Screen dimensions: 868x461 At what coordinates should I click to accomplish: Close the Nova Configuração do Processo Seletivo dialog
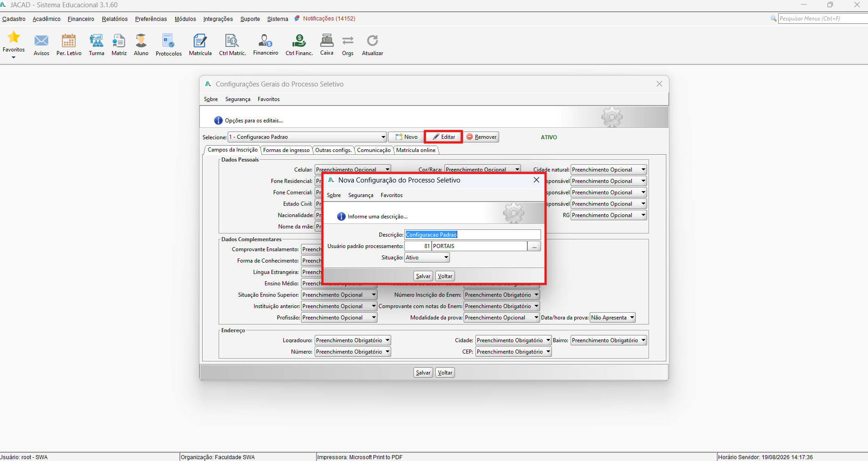(x=536, y=180)
